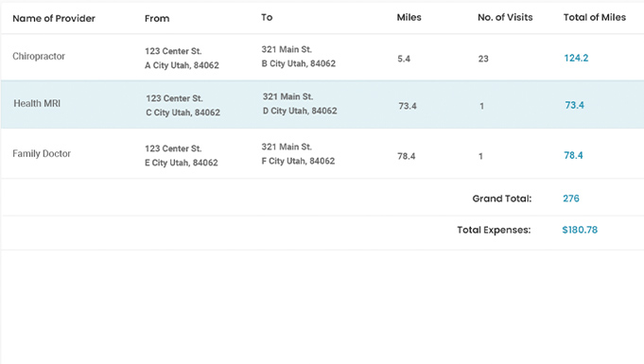Click the Miles column header
Image resolution: width=644 pixels, height=364 pixels.
(x=409, y=17)
